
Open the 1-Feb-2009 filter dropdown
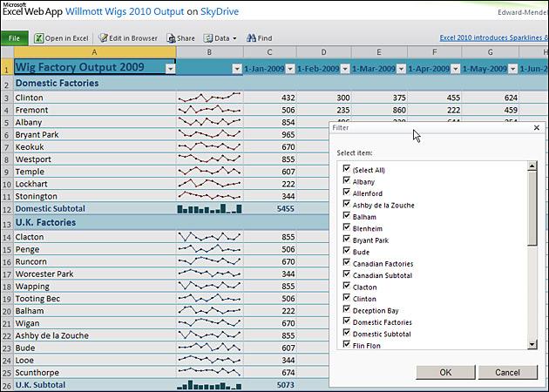pyautogui.click(x=345, y=69)
